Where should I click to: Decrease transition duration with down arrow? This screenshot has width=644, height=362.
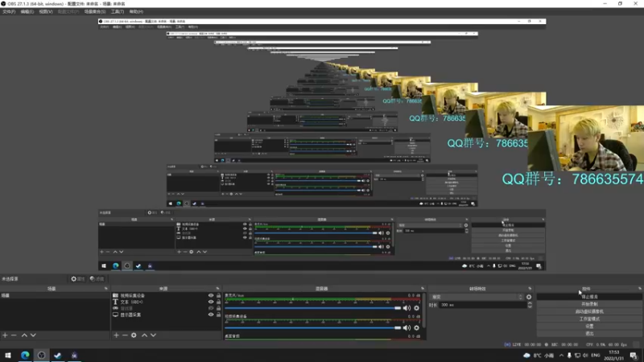point(530,306)
